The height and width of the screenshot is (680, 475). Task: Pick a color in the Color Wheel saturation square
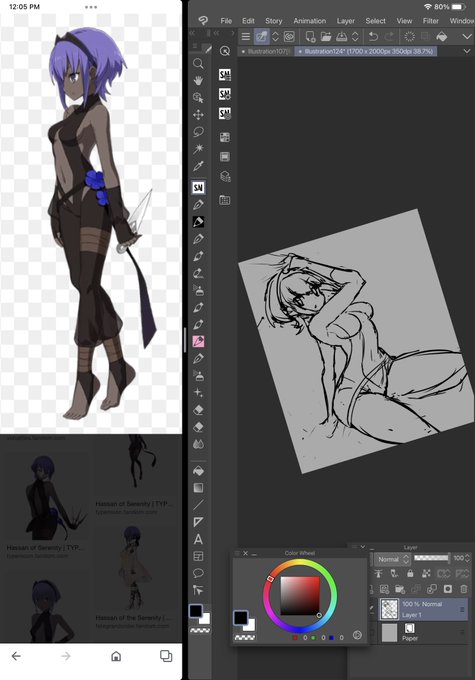point(300,596)
